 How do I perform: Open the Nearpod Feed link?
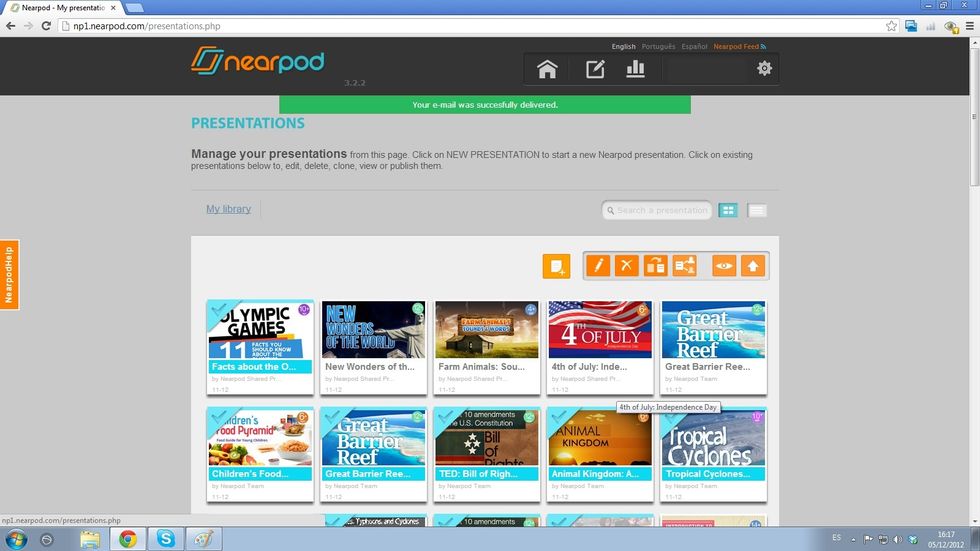pyautogui.click(x=739, y=46)
